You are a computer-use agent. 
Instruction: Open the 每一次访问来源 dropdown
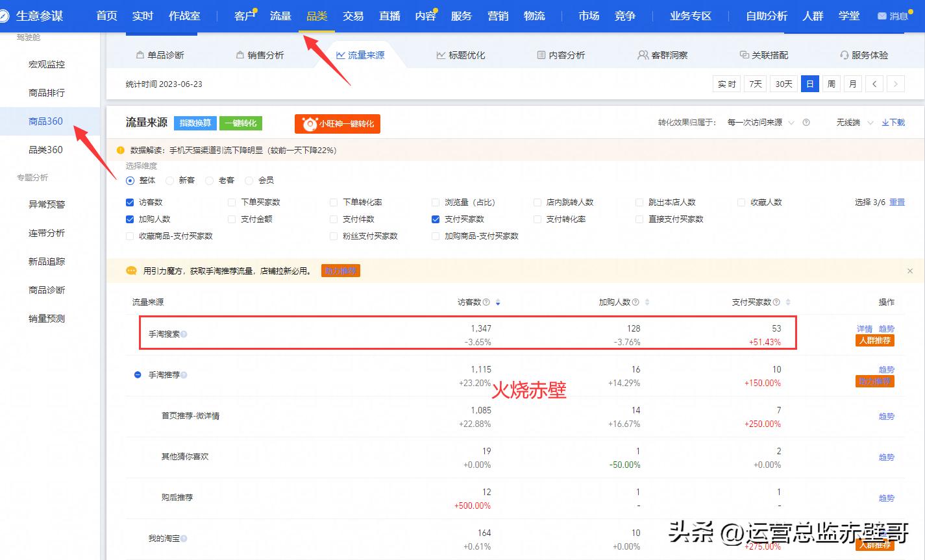tap(761, 123)
